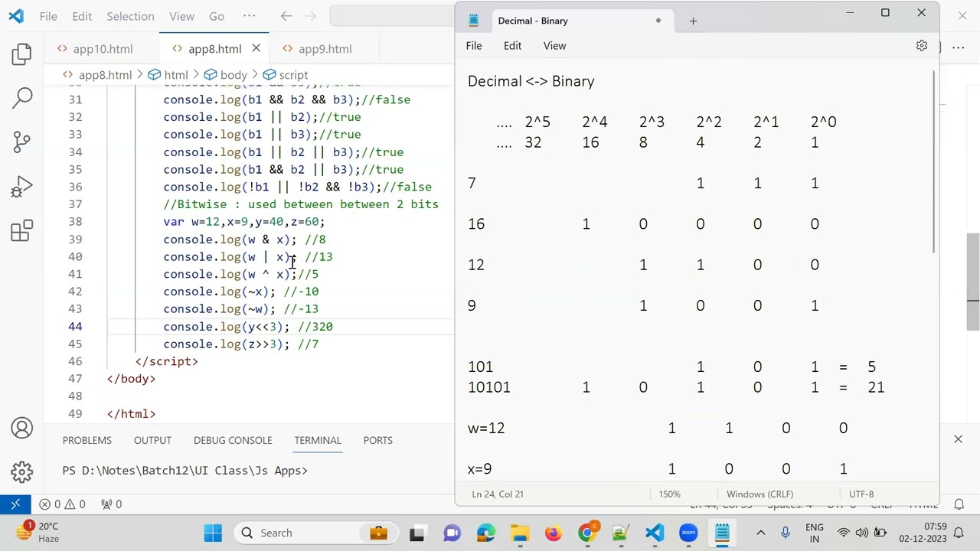980x551 pixels.
Task: Open the Run and Debug view
Action: (x=22, y=187)
